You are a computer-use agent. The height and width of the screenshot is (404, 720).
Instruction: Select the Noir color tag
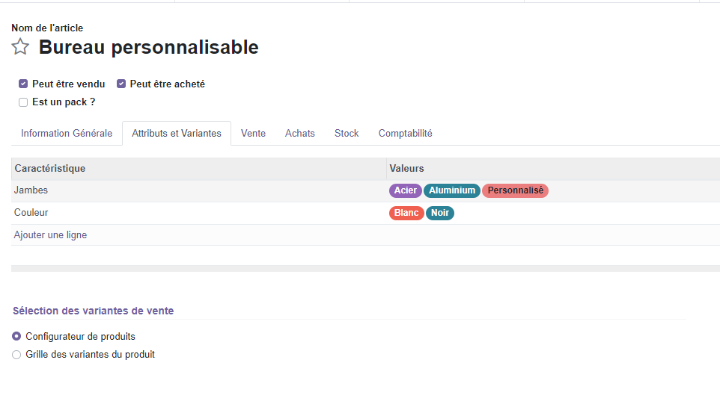click(x=440, y=213)
